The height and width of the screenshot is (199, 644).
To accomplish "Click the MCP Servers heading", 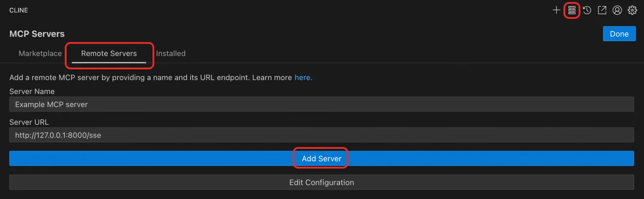I will (x=37, y=34).
